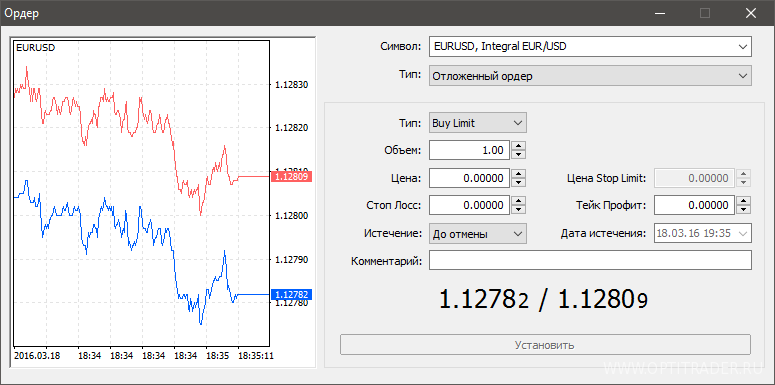Increase Объем with the up arrow
775x385 pixels.
518,146
